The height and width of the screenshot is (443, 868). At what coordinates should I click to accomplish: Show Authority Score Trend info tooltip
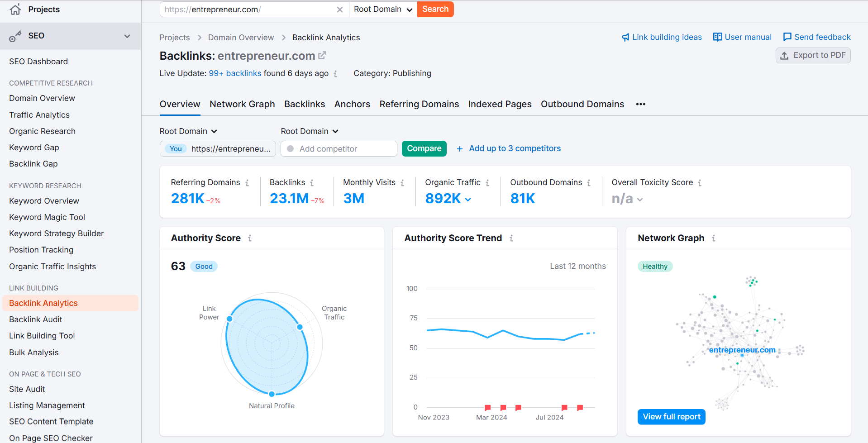pos(511,238)
